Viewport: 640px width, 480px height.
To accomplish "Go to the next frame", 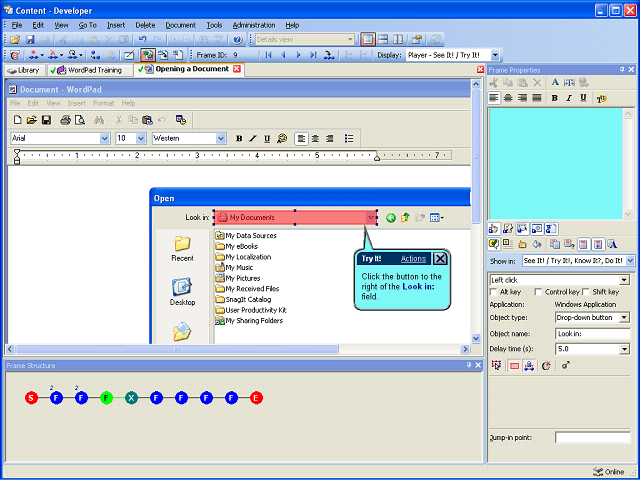I will pyautogui.click(x=299, y=55).
